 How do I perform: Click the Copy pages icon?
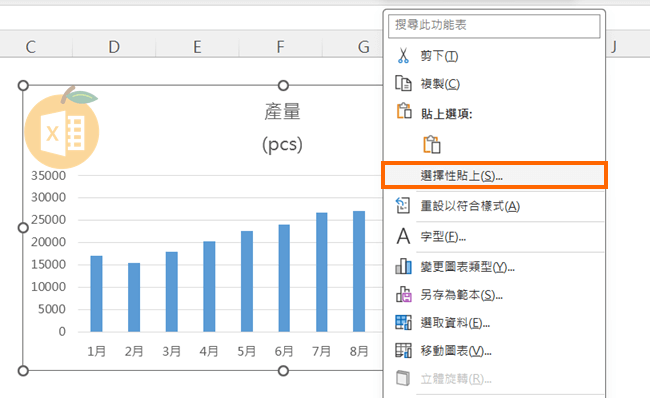(403, 83)
